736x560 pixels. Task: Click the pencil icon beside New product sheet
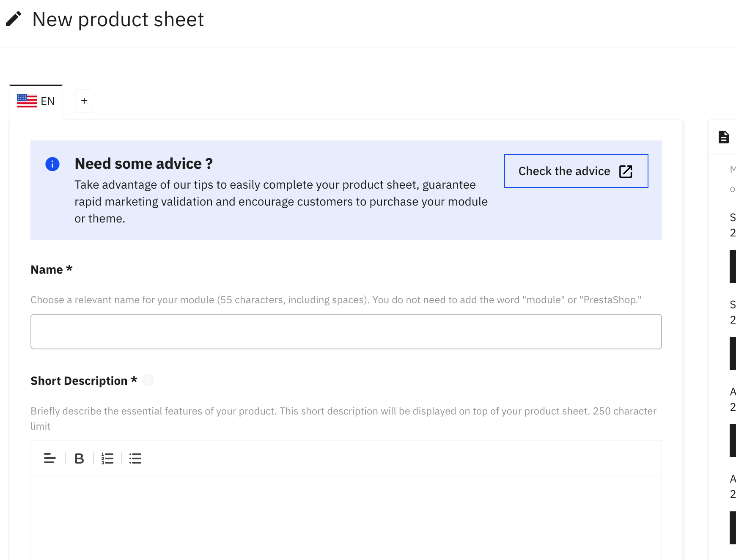[14, 19]
